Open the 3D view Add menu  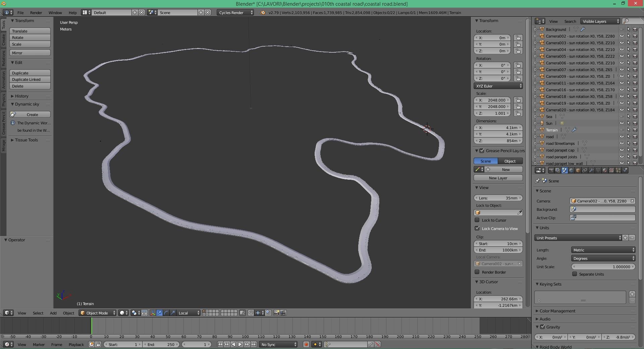[53, 313]
